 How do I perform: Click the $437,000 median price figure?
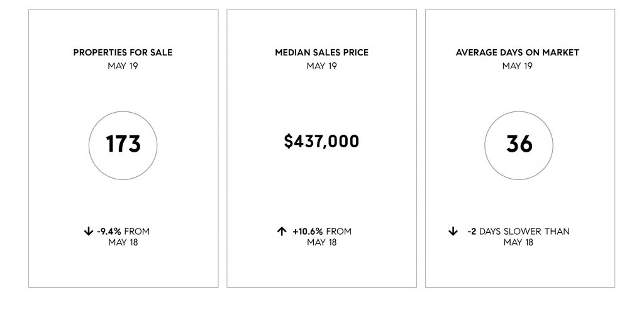(321, 142)
